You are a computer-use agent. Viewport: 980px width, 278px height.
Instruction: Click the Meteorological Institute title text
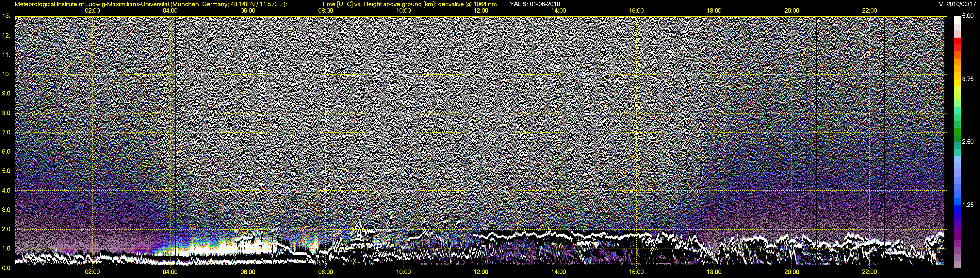coord(151,4)
